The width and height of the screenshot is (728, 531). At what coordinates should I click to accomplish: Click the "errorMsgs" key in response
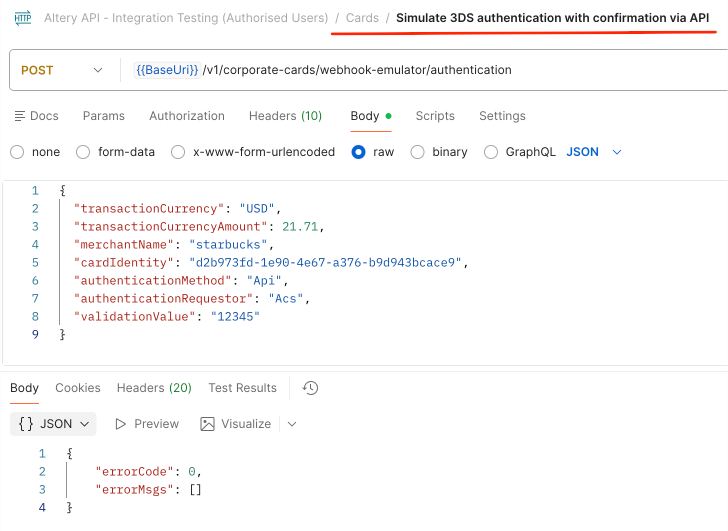(x=134, y=490)
